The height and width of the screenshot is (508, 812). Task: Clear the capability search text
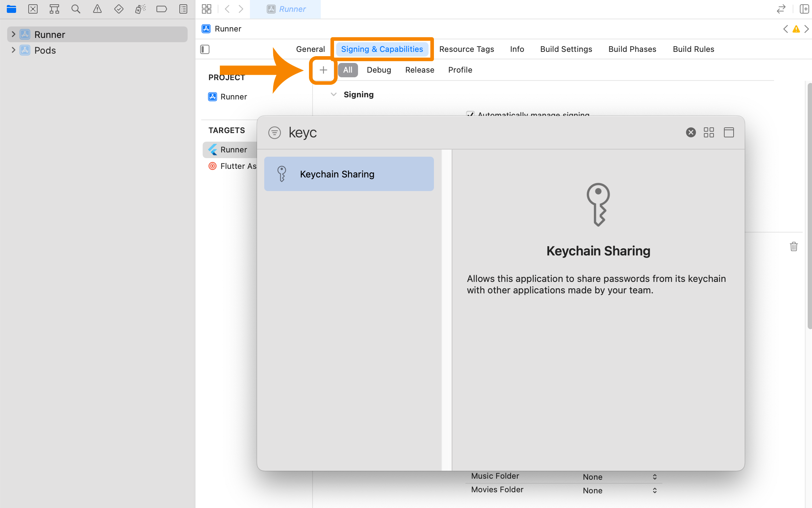click(691, 132)
